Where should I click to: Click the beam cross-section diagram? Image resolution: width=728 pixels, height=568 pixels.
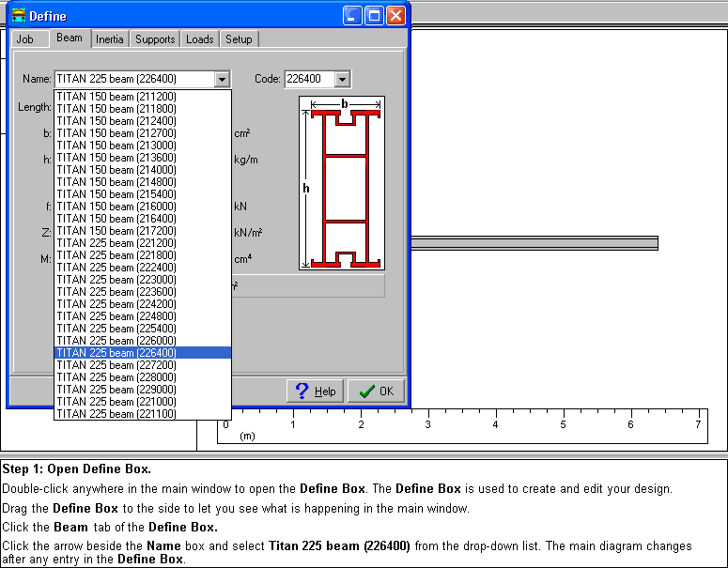tap(342, 183)
